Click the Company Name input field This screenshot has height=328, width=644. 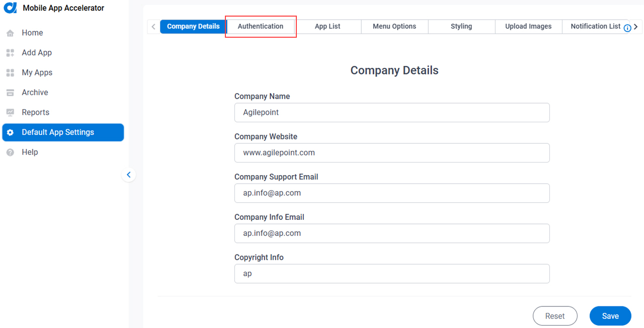[392, 113]
